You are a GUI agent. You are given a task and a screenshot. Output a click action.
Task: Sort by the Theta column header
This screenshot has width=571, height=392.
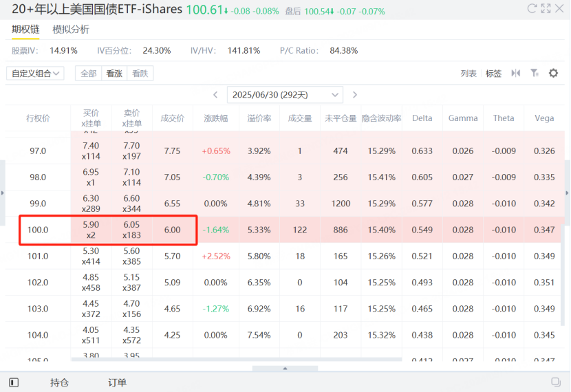pyautogui.click(x=504, y=118)
